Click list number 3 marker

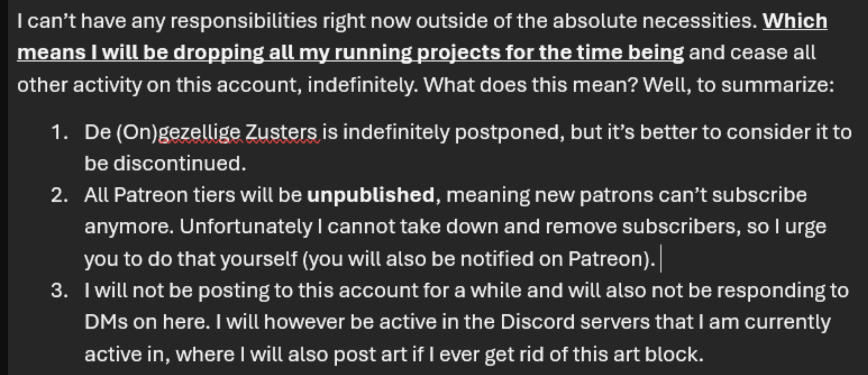coord(59,290)
